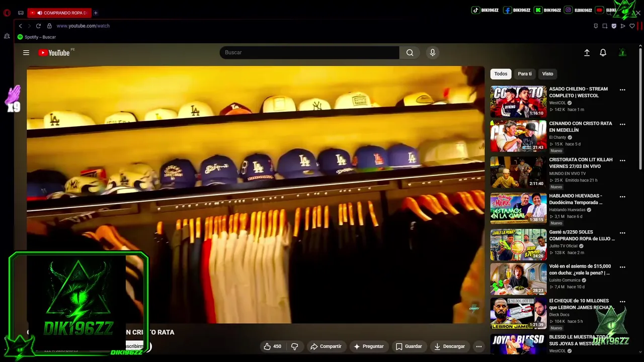The image size is (644, 362).
Task: Open the upload/create video icon
Action: click(x=587, y=52)
